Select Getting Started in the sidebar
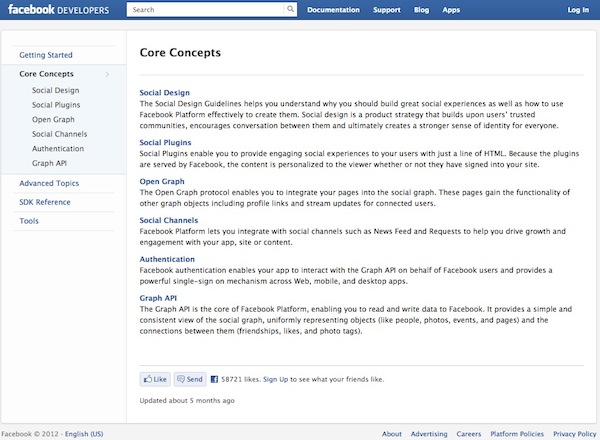 point(46,55)
